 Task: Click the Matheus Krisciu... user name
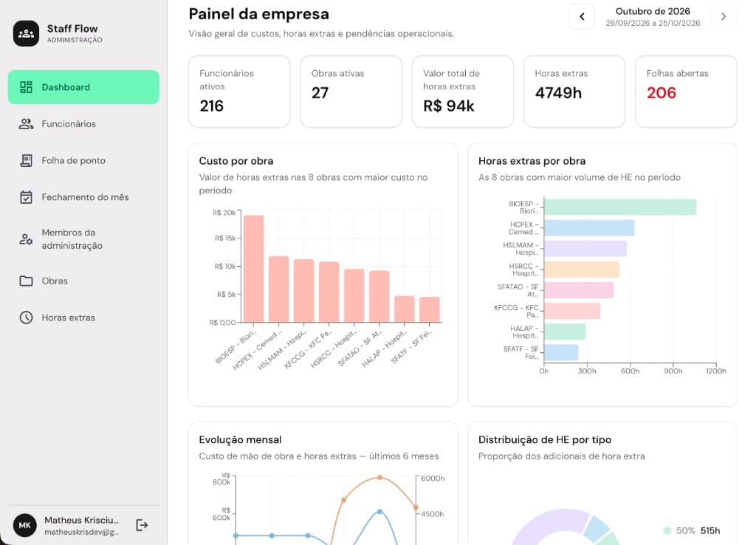click(x=81, y=520)
